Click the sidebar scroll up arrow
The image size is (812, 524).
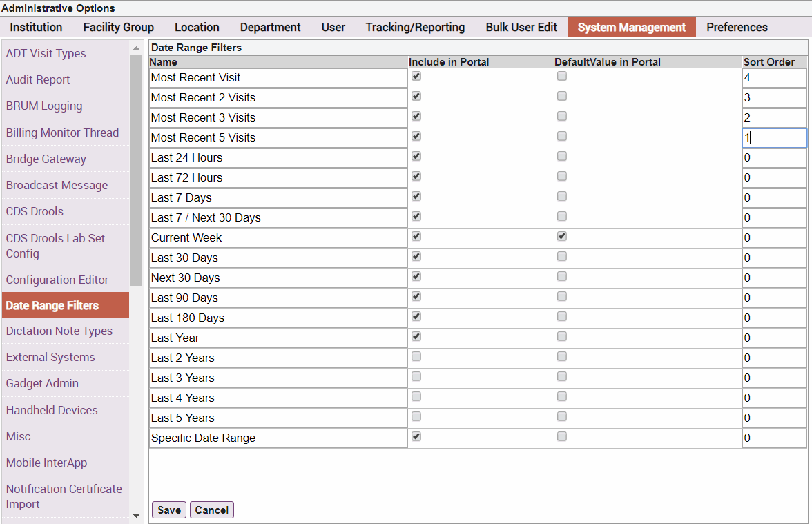(136, 48)
